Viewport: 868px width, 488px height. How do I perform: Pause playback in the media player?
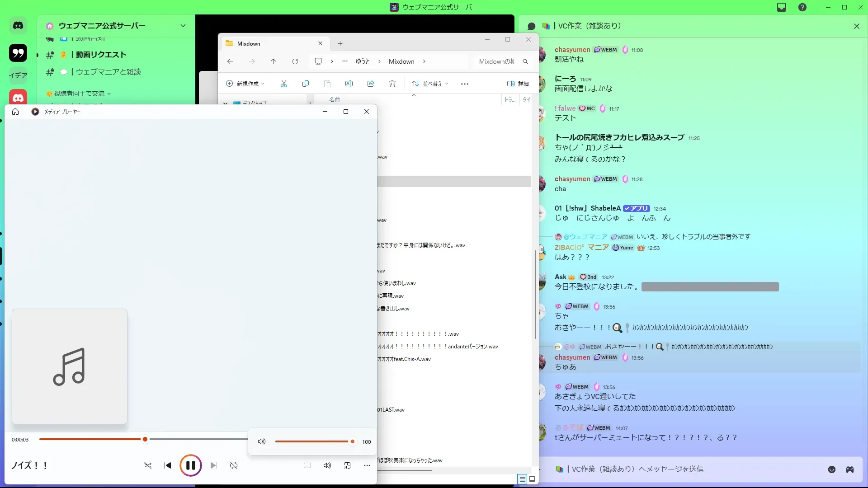tap(190, 465)
